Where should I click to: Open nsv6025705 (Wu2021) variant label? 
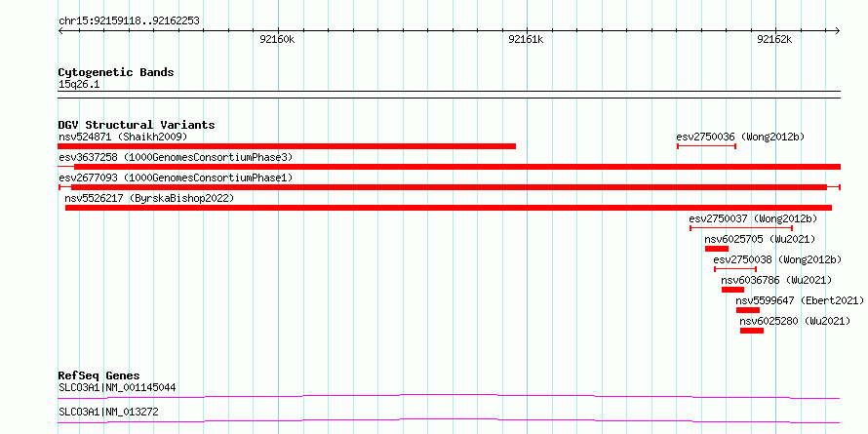[760, 239]
